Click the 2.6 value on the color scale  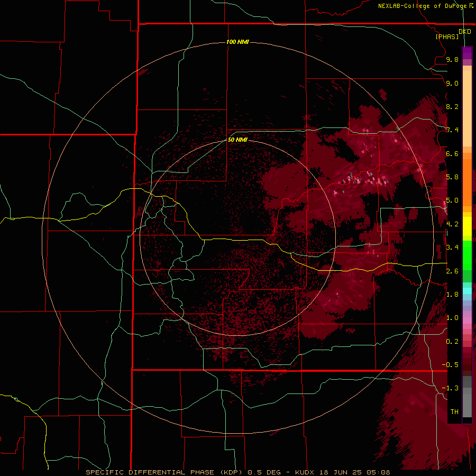pyautogui.click(x=452, y=271)
